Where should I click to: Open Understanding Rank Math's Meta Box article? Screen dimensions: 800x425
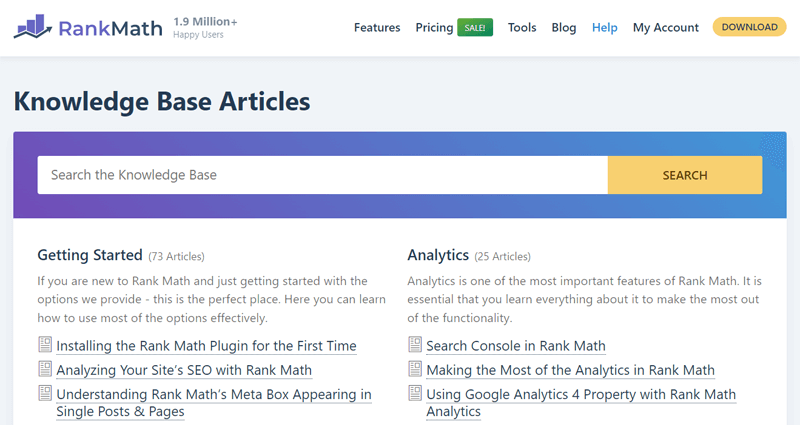pyautogui.click(x=214, y=403)
